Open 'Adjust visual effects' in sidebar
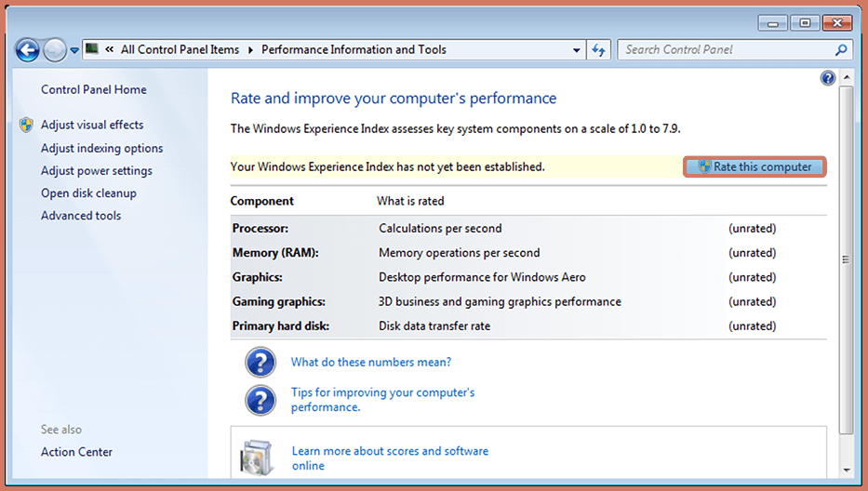Screen dimensions: 868x491 (x=92, y=125)
